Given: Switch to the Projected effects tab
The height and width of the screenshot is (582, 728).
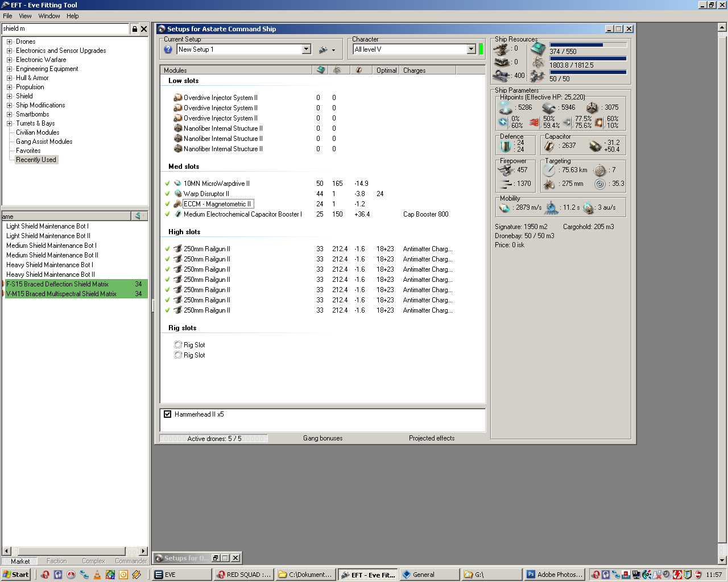Looking at the screenshot, I should point(432,438).
